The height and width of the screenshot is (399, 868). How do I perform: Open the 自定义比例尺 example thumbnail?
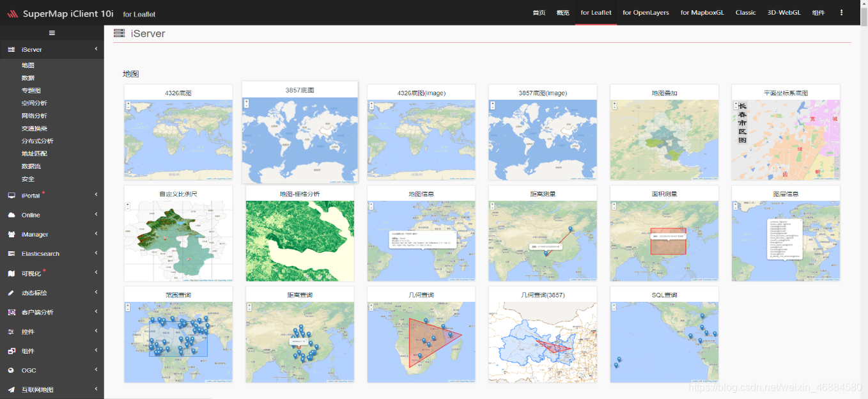[178, 233]
